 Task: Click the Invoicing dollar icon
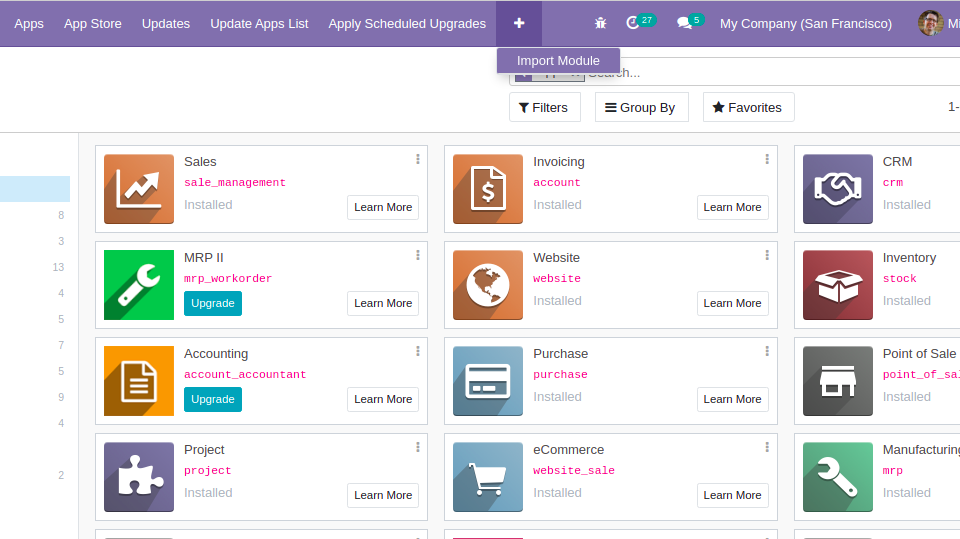(x=488, y=189)
